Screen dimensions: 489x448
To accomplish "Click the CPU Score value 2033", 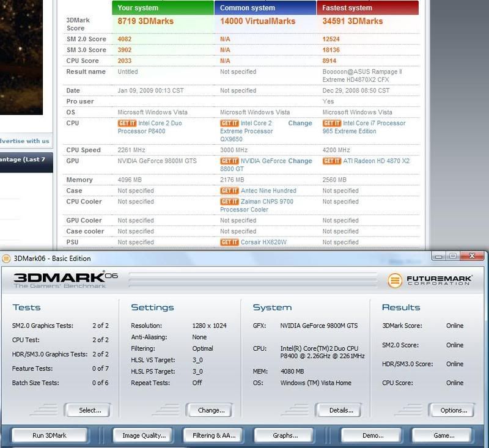I will click(125, 61).
